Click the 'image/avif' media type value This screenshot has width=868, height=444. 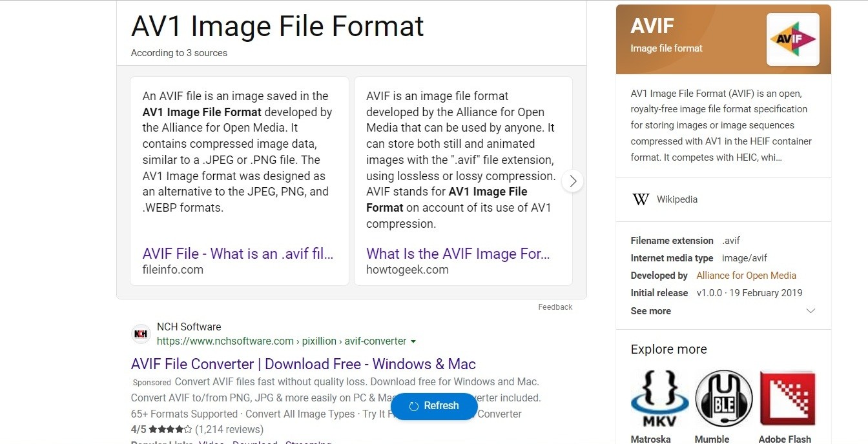[745, 258]
